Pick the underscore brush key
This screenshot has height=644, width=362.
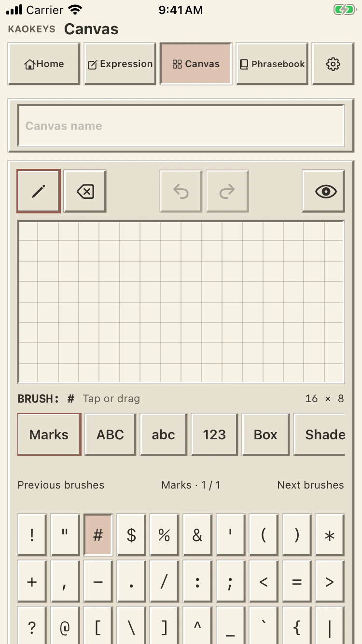230,626
